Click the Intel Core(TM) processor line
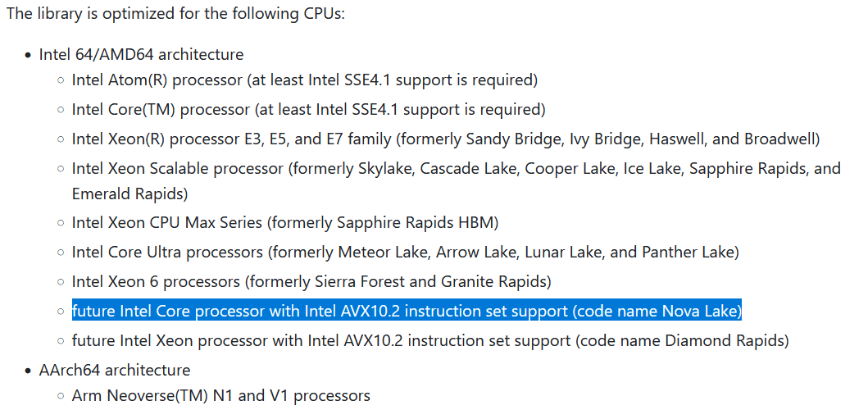 coord(308,109)
